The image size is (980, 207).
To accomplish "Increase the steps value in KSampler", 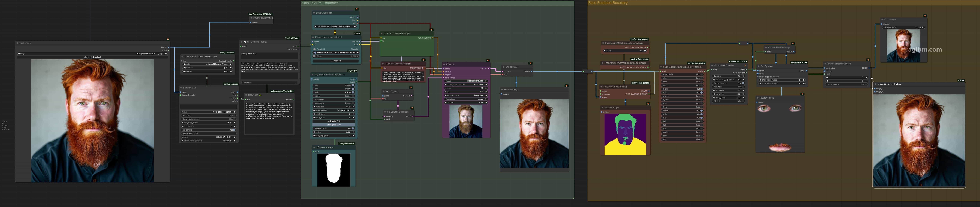I will pyautogui.click(x=486, y=88).
